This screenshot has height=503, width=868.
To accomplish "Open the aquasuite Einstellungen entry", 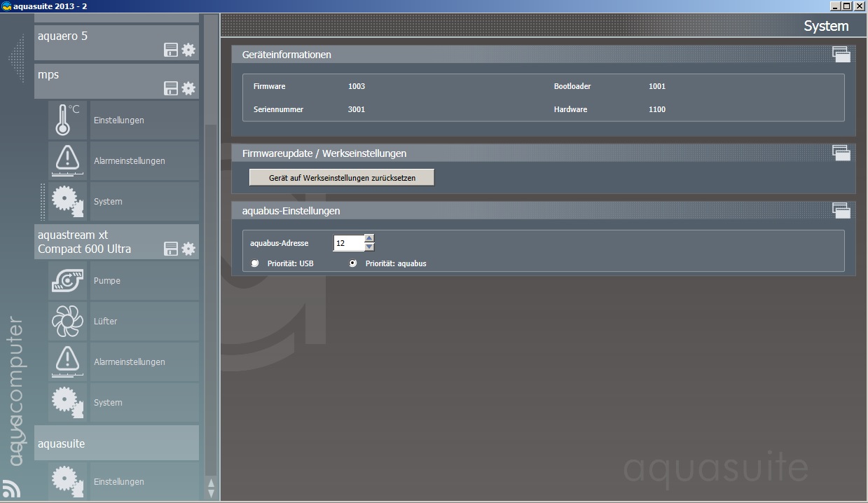I will [118, 481].
